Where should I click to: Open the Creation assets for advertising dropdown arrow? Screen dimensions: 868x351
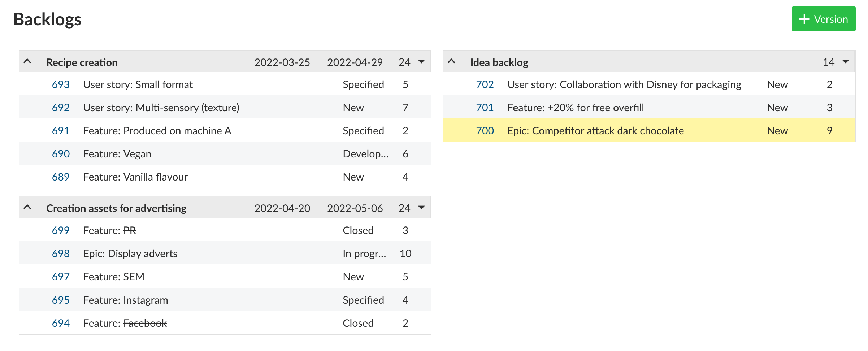421,208
